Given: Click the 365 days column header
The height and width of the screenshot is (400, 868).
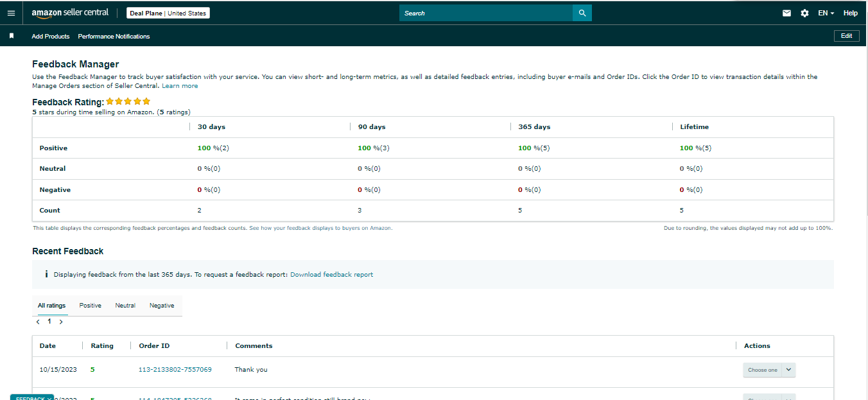Looking at the screenshot, I should click(534, 127).
